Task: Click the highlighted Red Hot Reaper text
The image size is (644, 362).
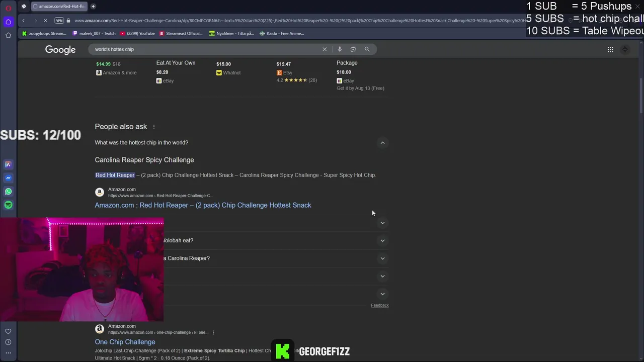Action: click(115, 175)
